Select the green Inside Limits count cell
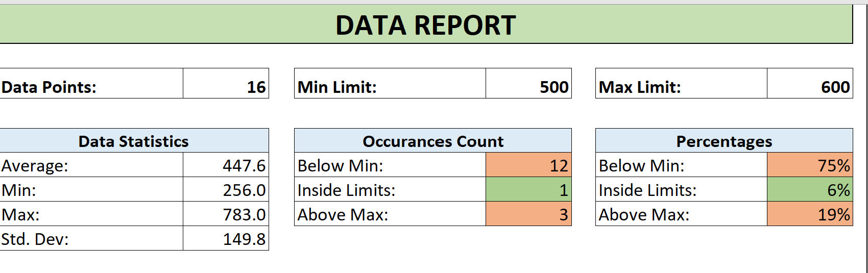The width and height of the screenshot is (868, 273). (528, 190)
